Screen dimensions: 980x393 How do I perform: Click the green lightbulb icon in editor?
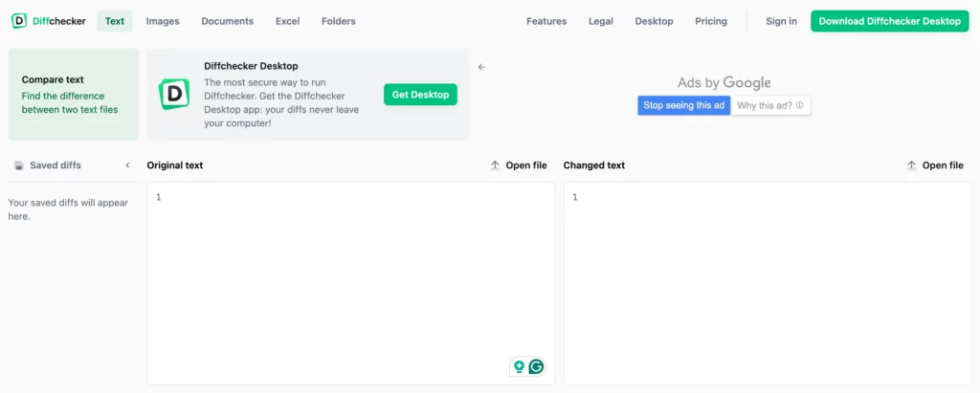(519, 367)
